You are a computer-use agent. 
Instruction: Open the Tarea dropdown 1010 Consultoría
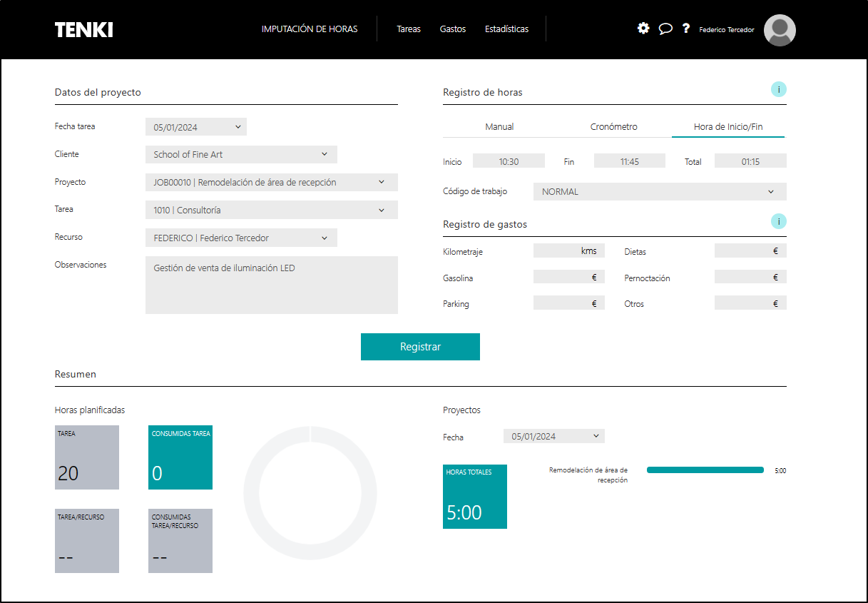coord(272,210)
